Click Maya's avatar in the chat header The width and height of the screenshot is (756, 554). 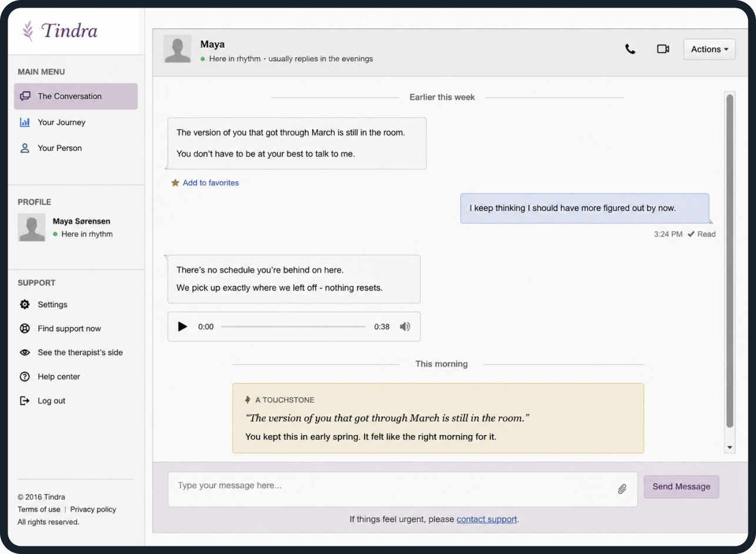(178, 49)
